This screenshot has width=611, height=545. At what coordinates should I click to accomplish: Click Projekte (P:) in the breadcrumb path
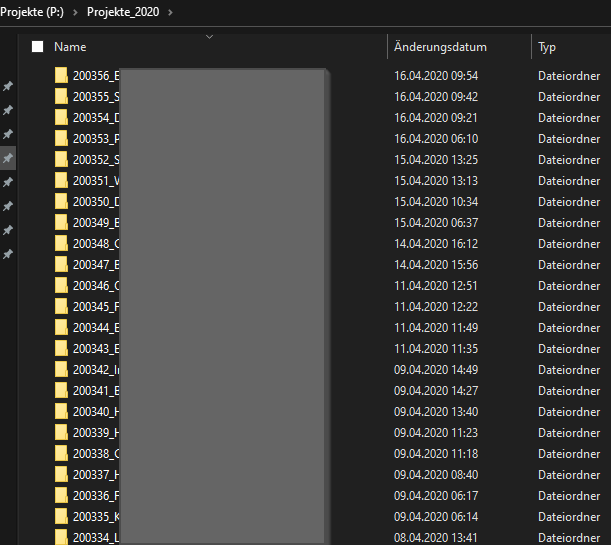tap(32, 12)
